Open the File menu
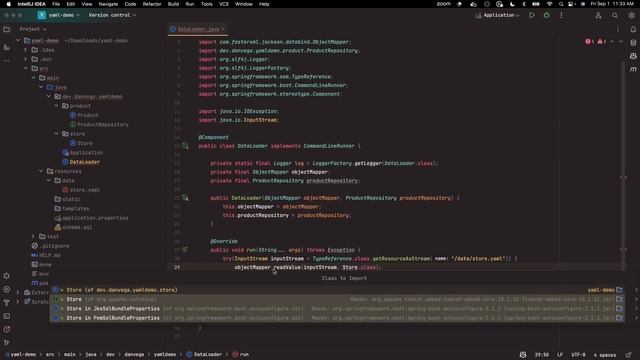Image resolution: width=640 pixels, height=360 pixels. click(x=56, y=4)
